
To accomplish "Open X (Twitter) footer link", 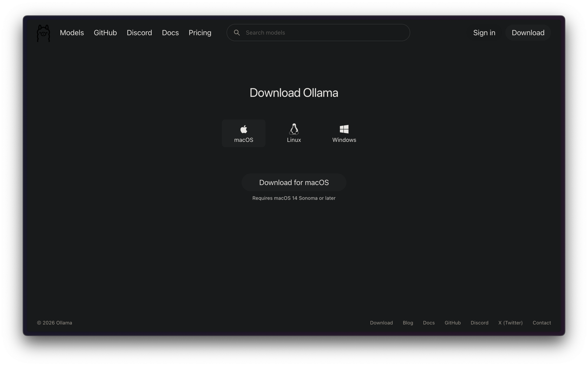I will (510, 323).
